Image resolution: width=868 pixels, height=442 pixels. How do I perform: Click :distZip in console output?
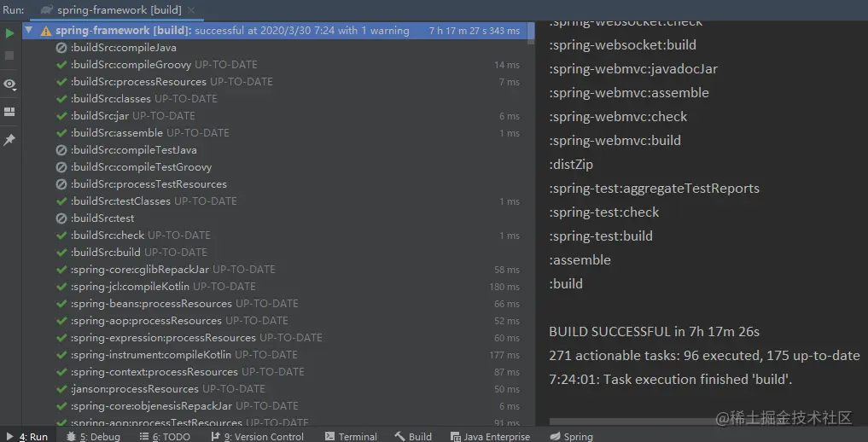[x=571, y=165]
